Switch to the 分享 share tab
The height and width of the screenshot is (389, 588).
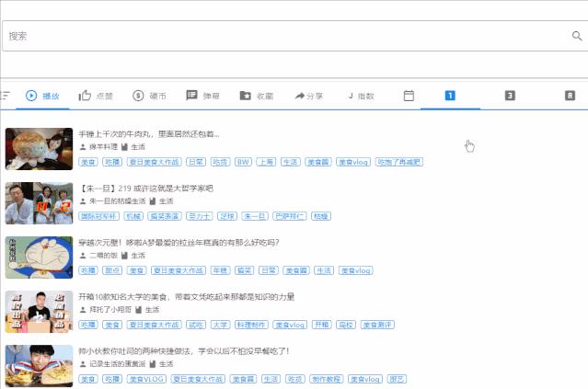[x=309, y=96]
